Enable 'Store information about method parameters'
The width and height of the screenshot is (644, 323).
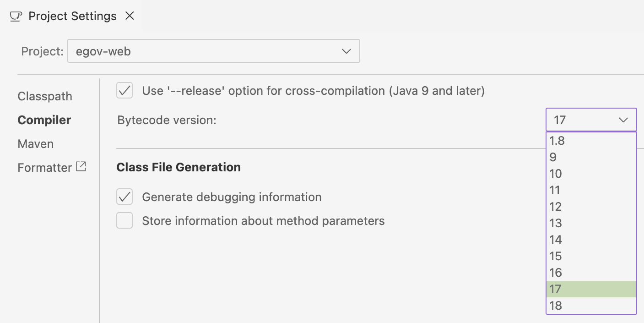pyautogui.click(x=124, y=220)
